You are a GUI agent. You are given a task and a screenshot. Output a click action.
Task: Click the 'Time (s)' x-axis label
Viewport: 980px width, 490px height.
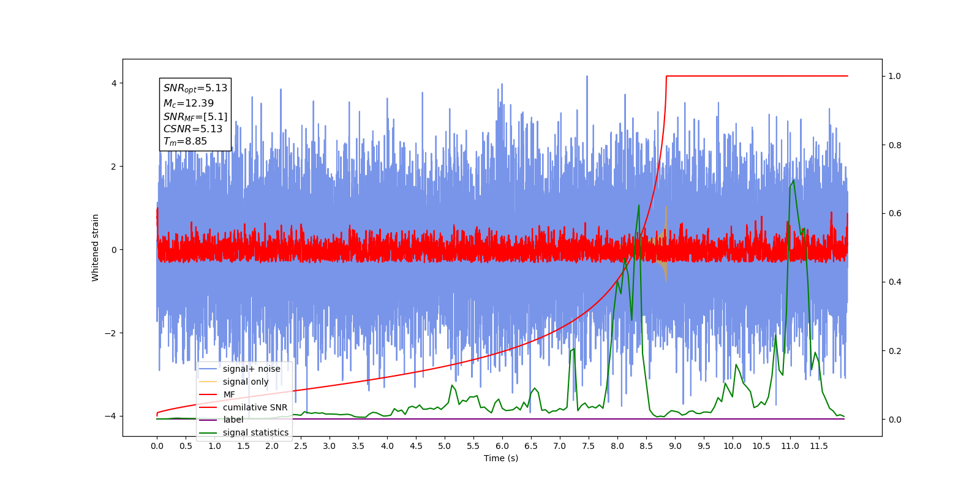pos(501,458)
